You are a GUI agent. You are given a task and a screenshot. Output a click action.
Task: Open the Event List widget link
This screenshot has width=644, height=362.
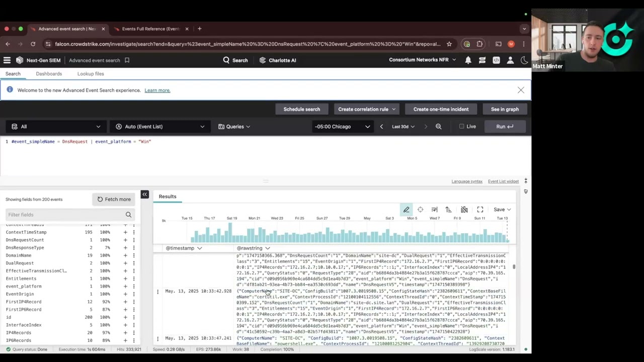[x=503, y=182]
